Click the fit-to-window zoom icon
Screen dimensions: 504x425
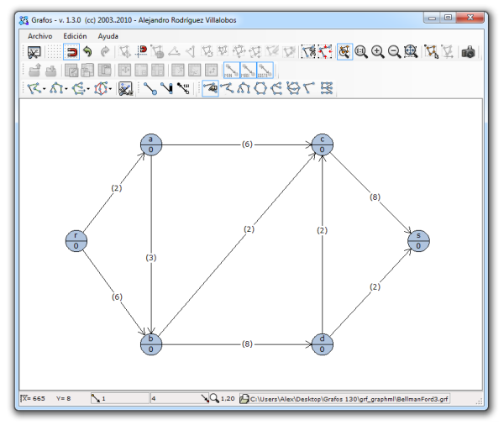coord(411,52)
